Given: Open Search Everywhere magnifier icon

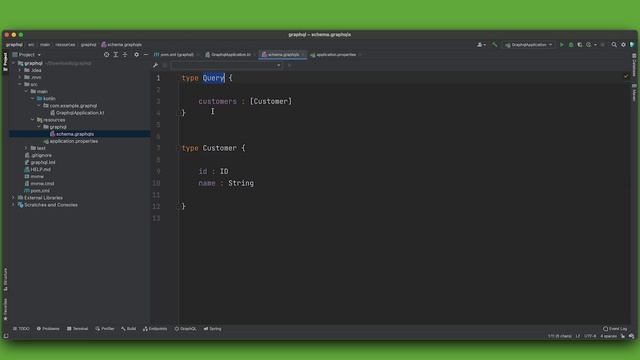Looking at the screenshot, I should click(614, 44).
